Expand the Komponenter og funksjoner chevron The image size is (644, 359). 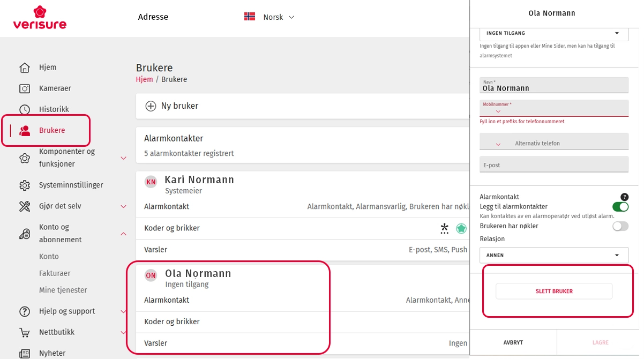pos(123,158)
